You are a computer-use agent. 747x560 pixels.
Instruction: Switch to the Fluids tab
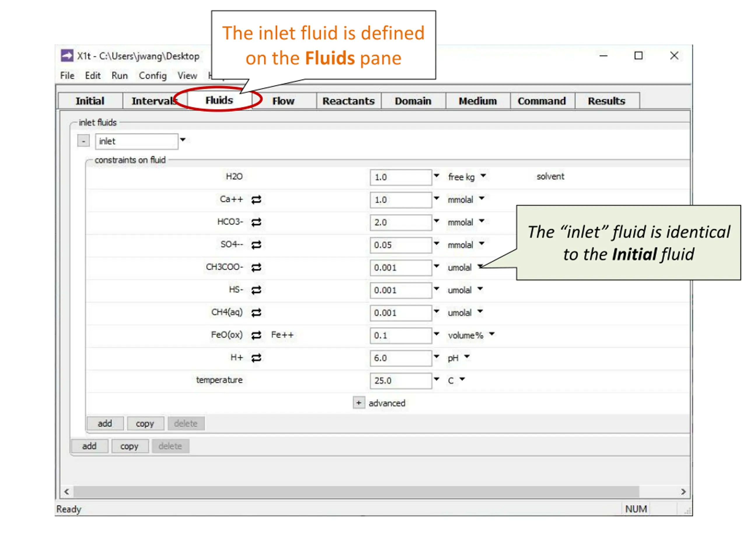(x=219, y=100)
